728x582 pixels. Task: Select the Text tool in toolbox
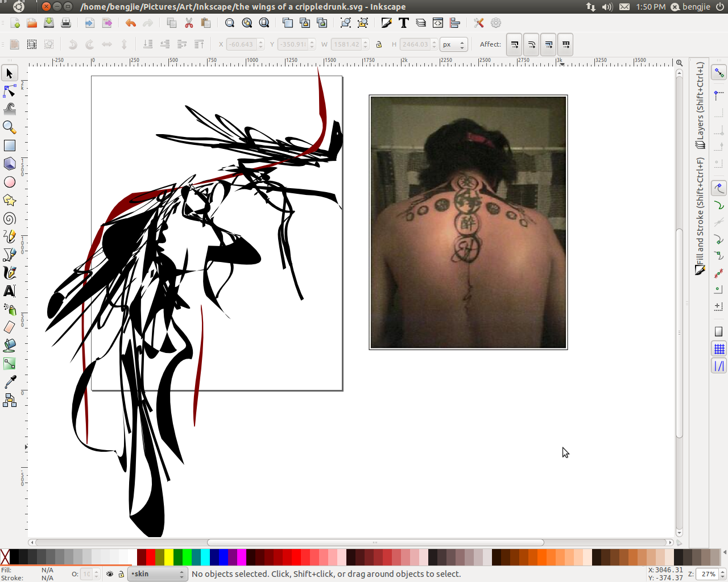(10, 291)
